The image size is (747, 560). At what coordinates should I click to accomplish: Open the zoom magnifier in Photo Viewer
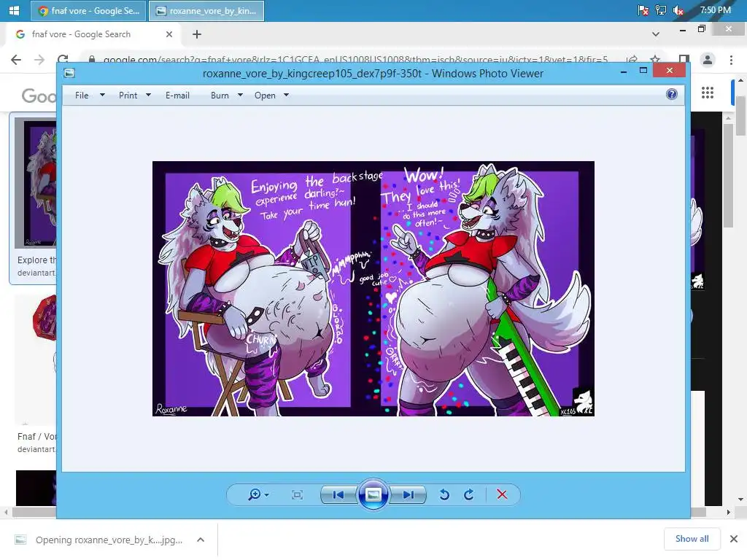(x=255, y=495)
